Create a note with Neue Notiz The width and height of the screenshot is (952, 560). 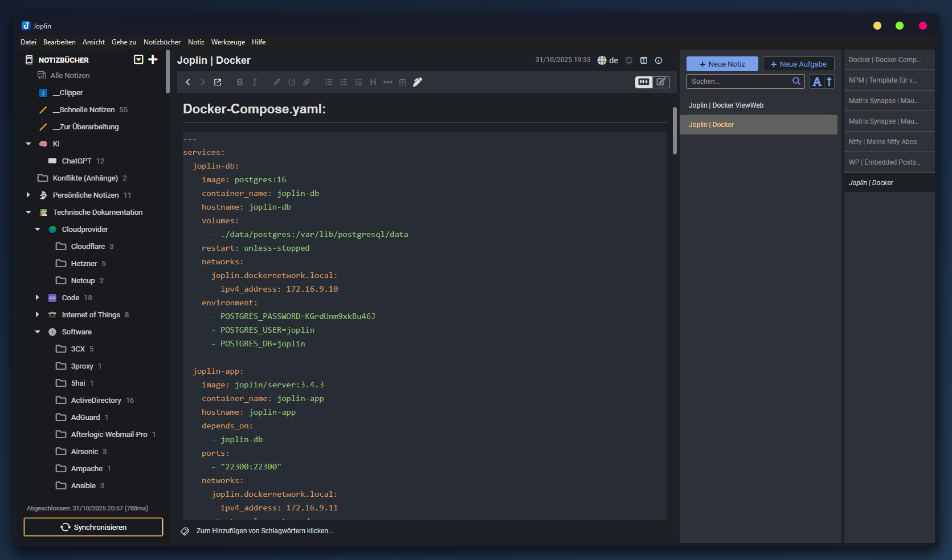pos(722,64)
